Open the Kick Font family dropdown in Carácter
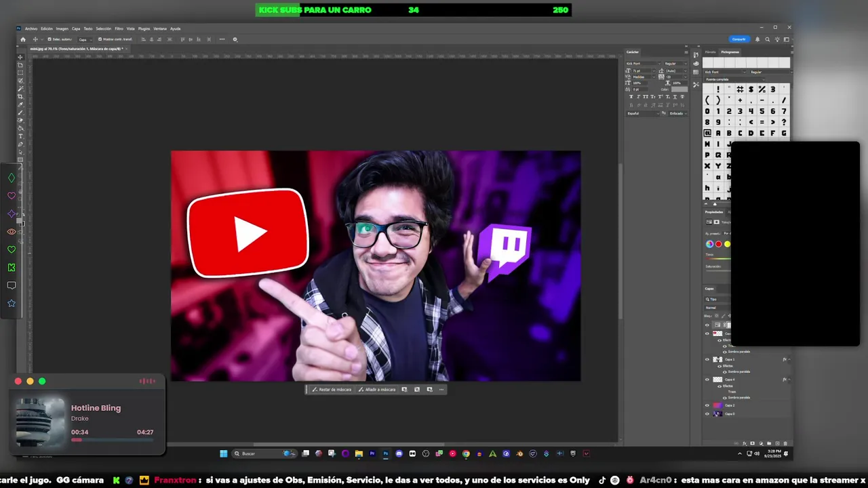 click(644, 64)
